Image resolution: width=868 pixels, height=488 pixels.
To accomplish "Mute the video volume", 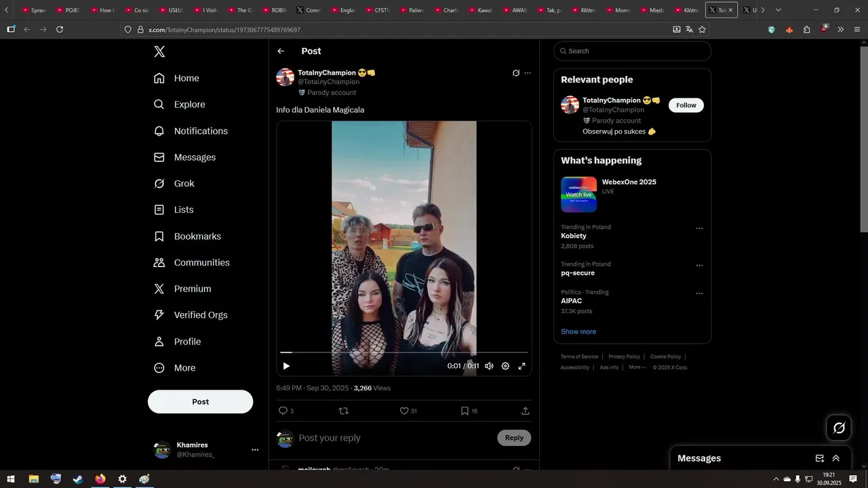I will [x=489, y=366].
